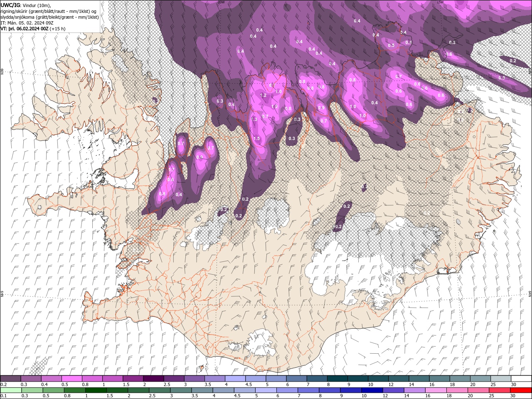Pick the darkest green 1 swatch in the rain legend
The width and height of the screenshot is (532, 399).
point(96,390)
